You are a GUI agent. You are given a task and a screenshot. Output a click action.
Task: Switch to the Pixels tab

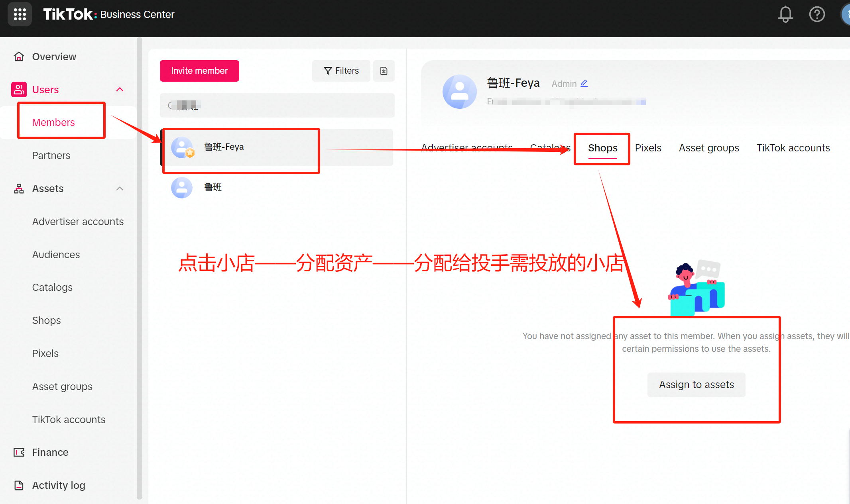pyautogui.click(x=648, y=148)
